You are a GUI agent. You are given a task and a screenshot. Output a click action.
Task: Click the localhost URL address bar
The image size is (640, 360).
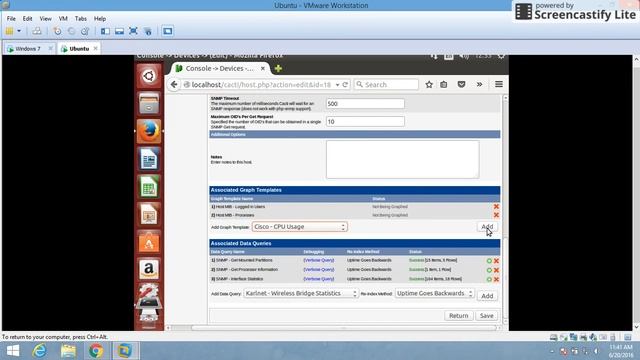tap(261, 84)
